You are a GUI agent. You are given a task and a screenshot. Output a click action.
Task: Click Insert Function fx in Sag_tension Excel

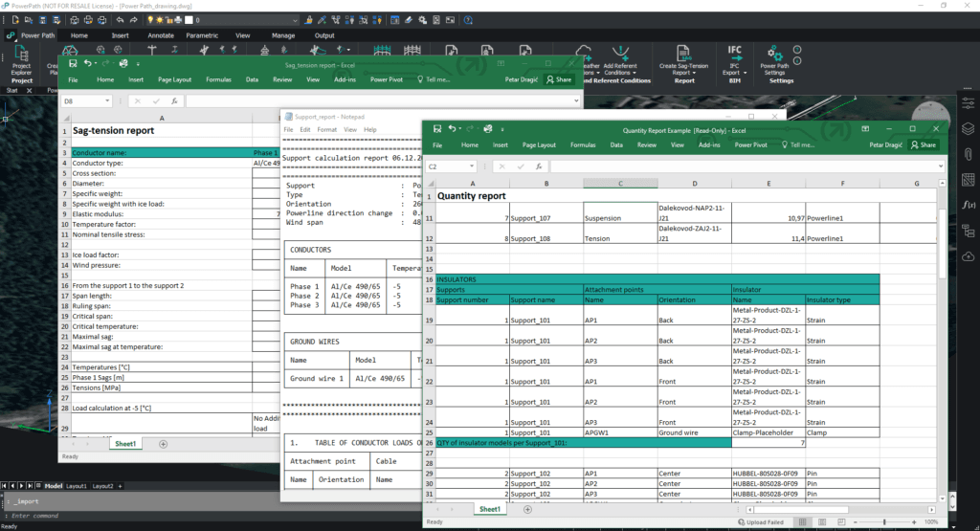174,101
